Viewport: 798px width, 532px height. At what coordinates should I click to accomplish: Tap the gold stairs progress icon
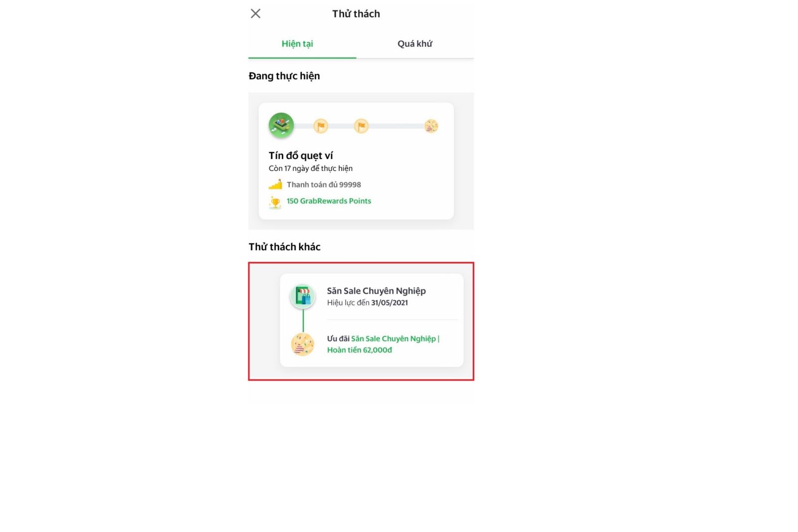275,184
